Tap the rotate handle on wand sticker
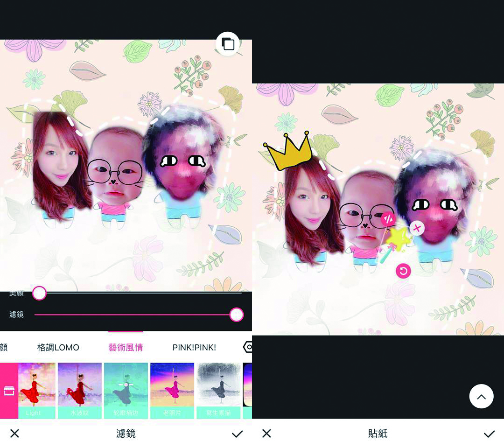Image resolution: width=504 pixels, height=448 pixels. [x=403, y=271]
